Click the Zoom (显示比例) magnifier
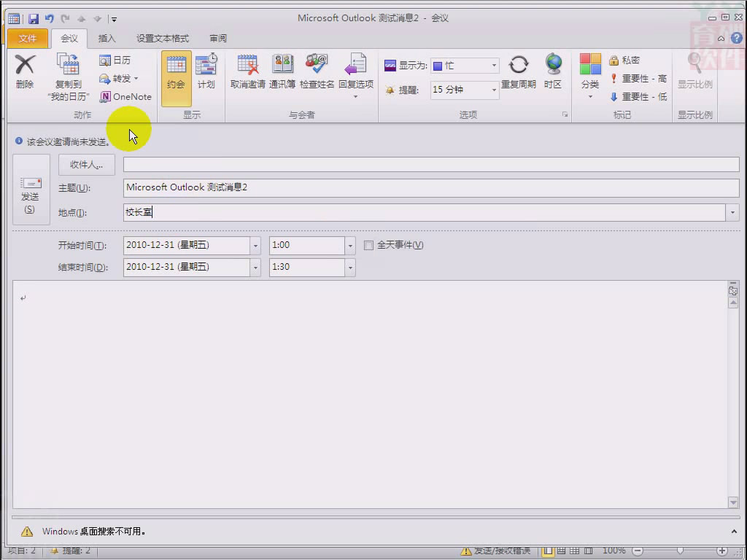Screen dimensions: 747x560 point(694,63)
